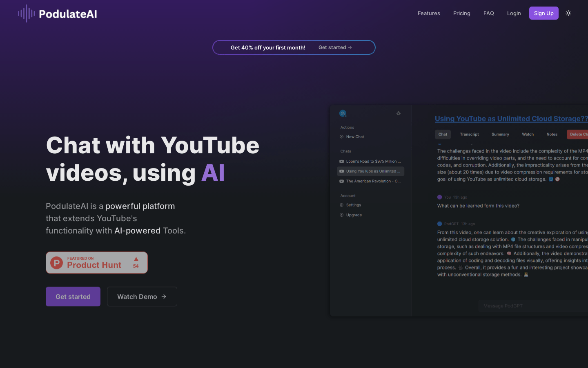Click the SA user avatar in preview
This screenshot has height=368, width=588.
click(x=343, y=113)
